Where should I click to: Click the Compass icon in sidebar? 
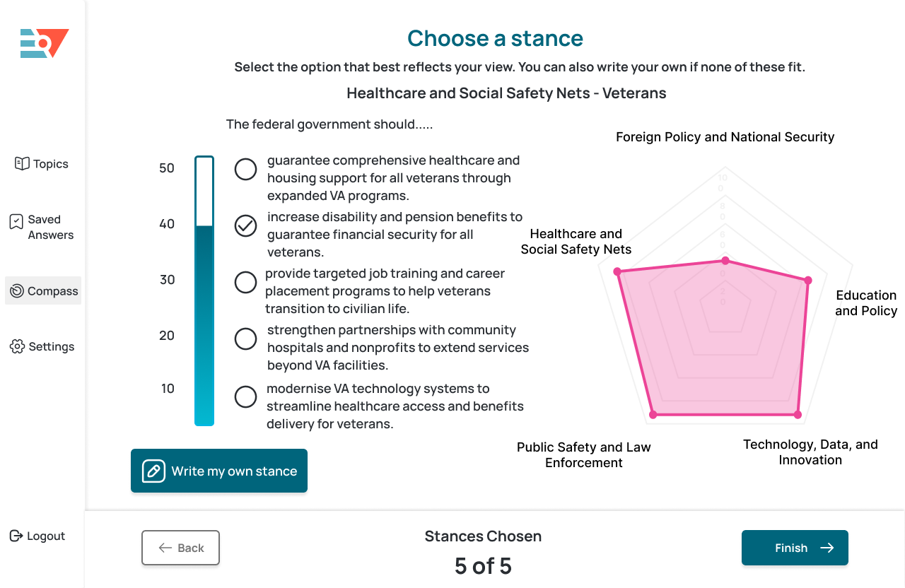[18, 290]
